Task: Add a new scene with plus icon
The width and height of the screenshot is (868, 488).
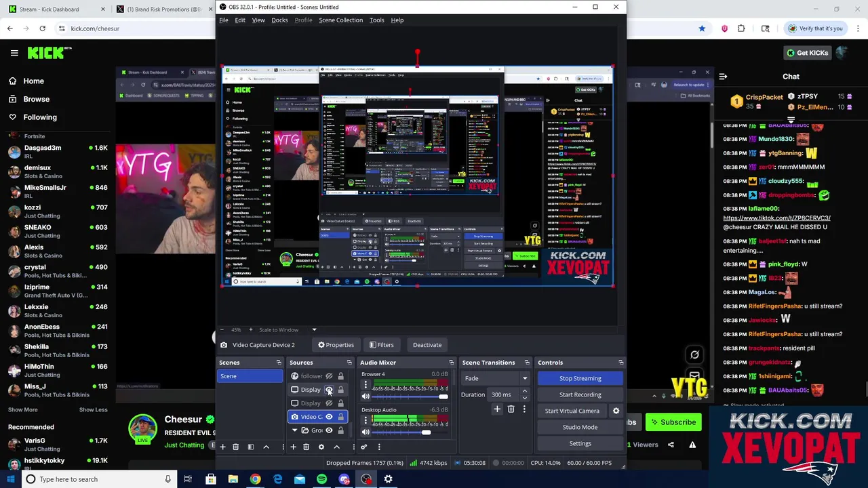Action: tap(222, 447)
